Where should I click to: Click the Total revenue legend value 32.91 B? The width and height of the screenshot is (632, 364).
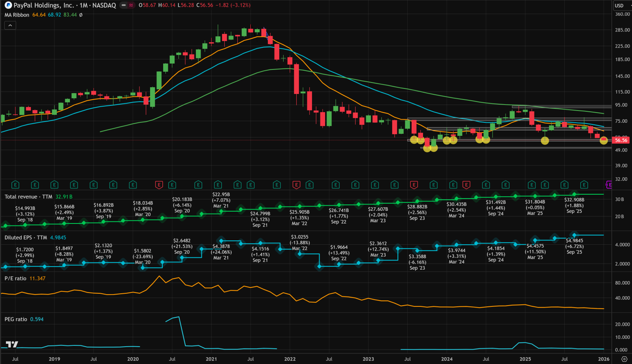64,197
